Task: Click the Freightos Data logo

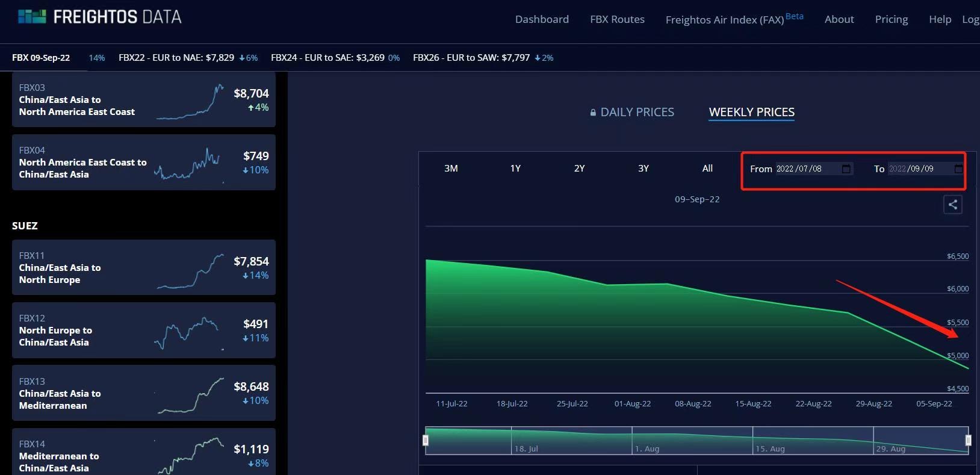Action: tap(99, 17)
